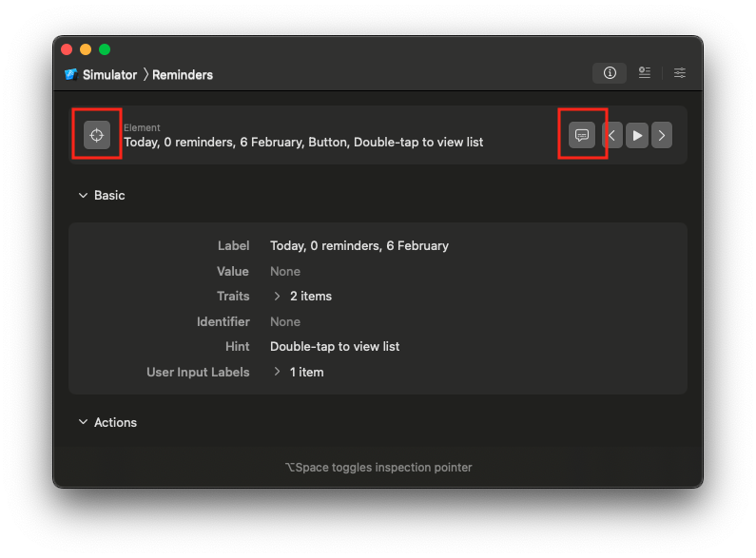The height and width of the screenshot is (558, 756).
Task: Switch to the Inspection info tab
Action: (x=610, y=73)
